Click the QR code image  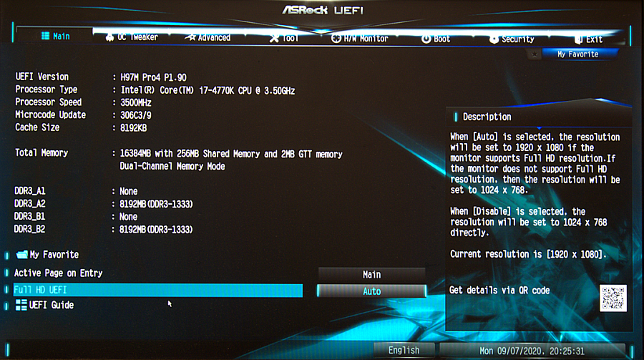(613, 298)
